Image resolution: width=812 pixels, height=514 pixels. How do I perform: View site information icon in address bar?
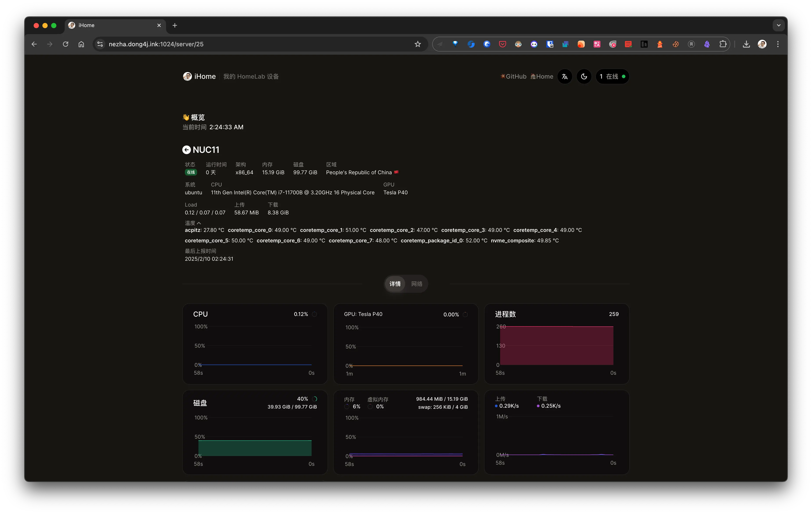[x=100, y=44]
